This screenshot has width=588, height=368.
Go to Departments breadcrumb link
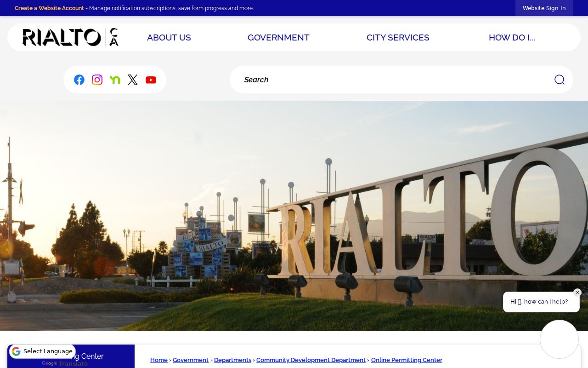tap(232, 360)
